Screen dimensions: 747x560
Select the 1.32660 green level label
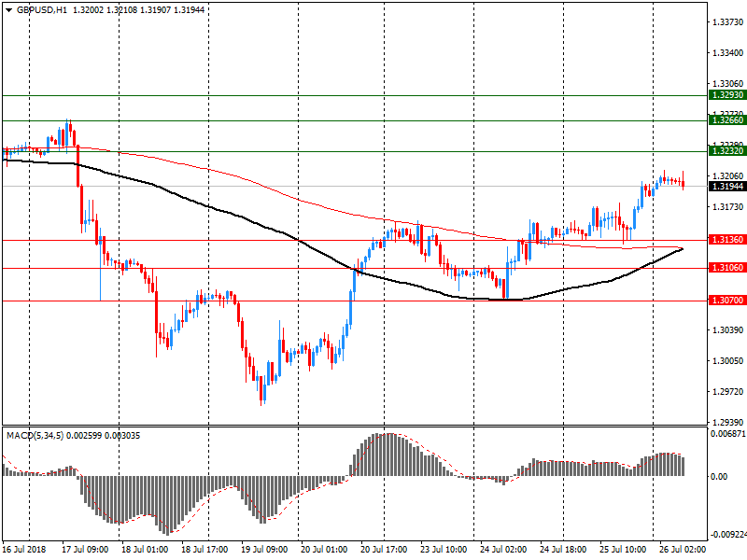click(x=727, y=120)
